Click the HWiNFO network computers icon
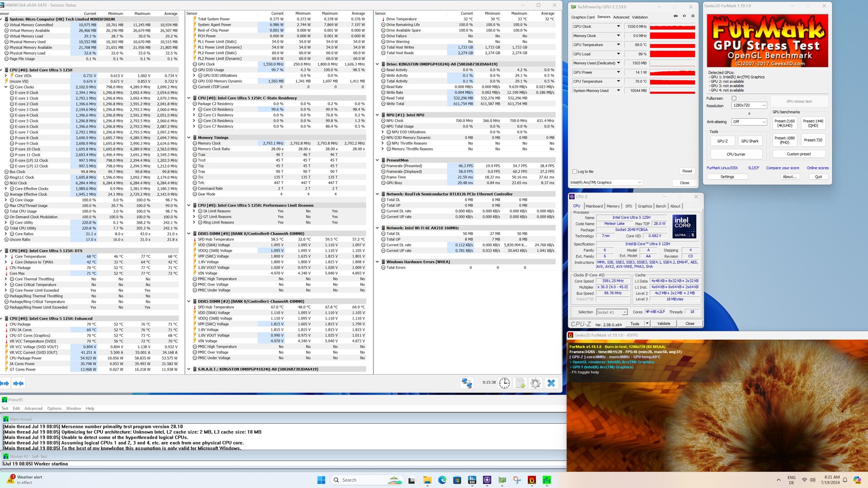 pos(467,383)
